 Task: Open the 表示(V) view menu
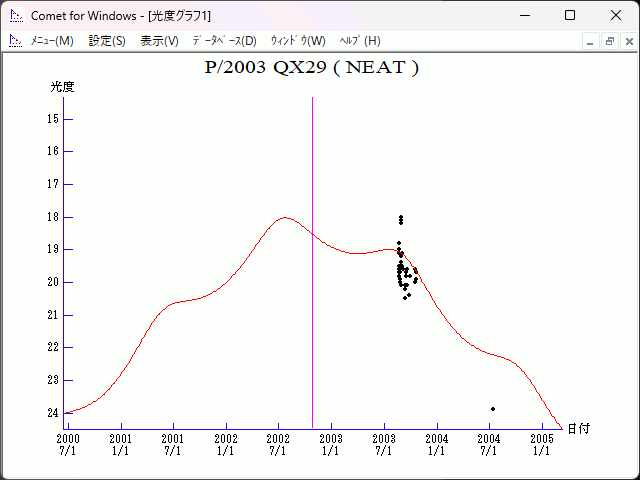click(x=159, y=41)
